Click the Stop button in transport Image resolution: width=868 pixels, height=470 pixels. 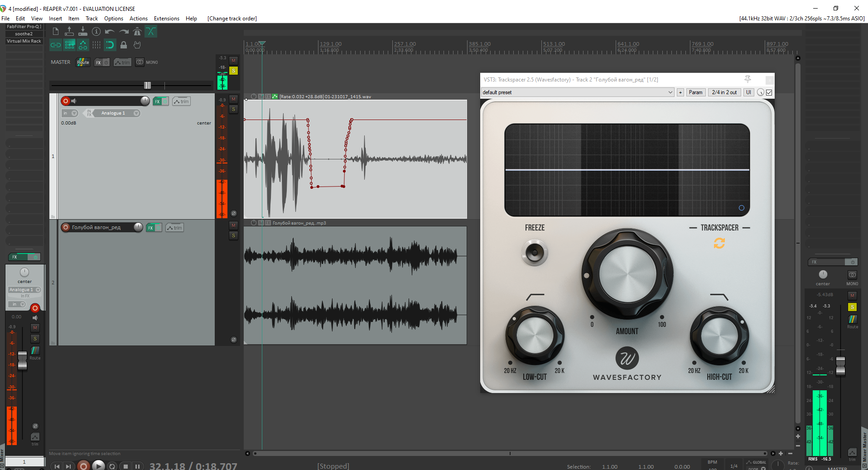pos(126,466)
